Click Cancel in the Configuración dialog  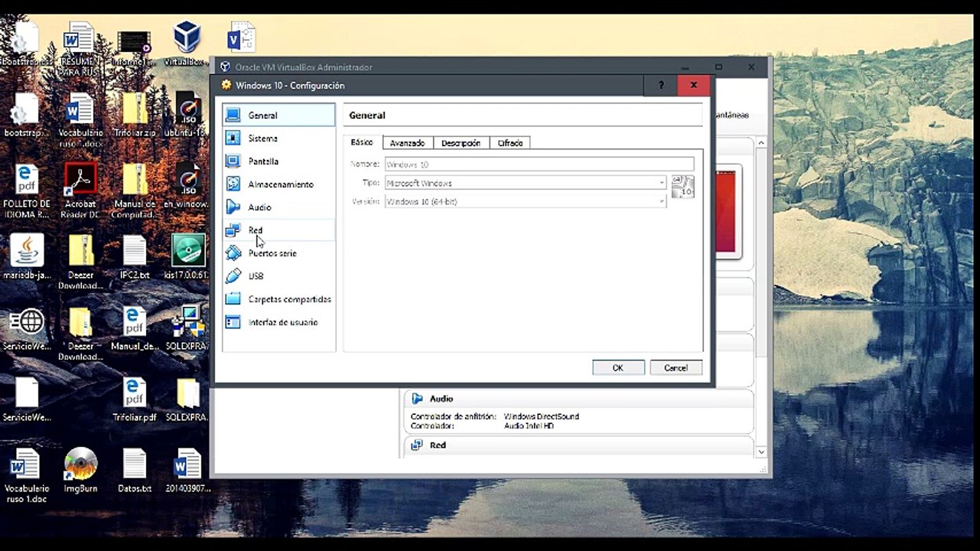pyautogui.click(x=676, y=368)
